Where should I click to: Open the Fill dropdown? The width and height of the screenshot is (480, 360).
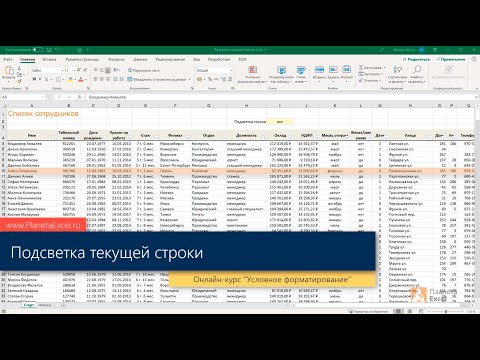(370, 74)
